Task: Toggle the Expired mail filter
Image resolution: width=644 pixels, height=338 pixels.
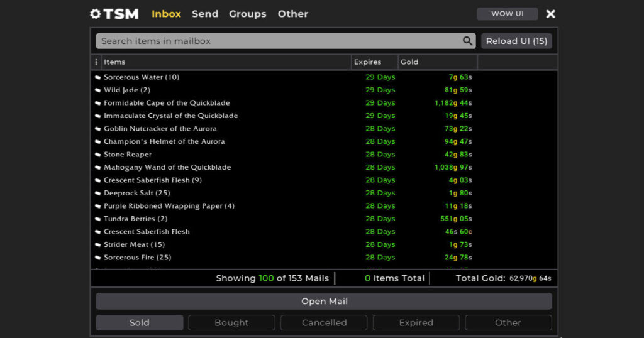Action: [x=416, y=322]
